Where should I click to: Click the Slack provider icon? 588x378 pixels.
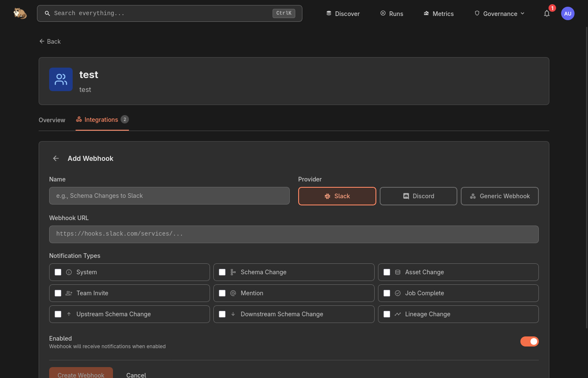tap(327, 196)
